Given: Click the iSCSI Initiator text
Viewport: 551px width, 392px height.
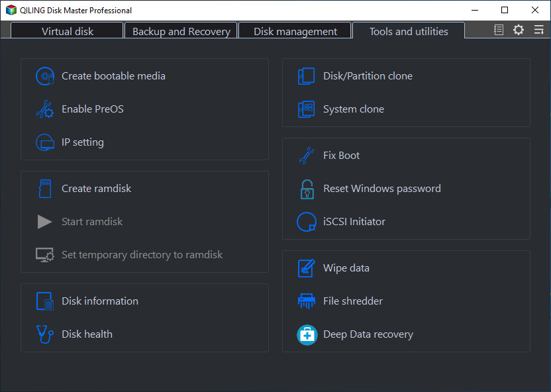Looking at the screenshot, I should click(x=354, y=222).
